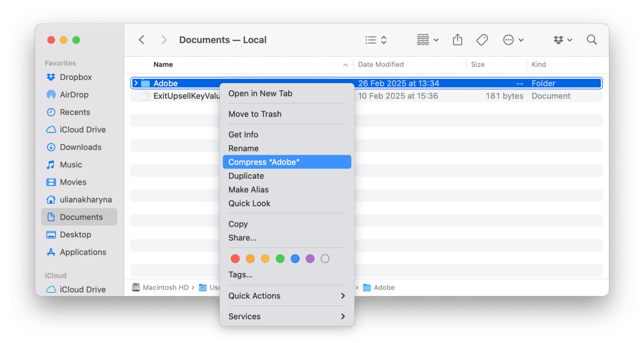The height and width of the screenshot is (343, 644).
Task: Open AirDrop in the sidebar
Action: 74,95
